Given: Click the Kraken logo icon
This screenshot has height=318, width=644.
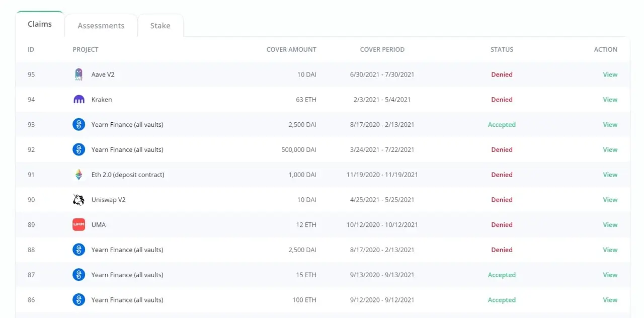Looking at the screenshot, I should 78,100.
